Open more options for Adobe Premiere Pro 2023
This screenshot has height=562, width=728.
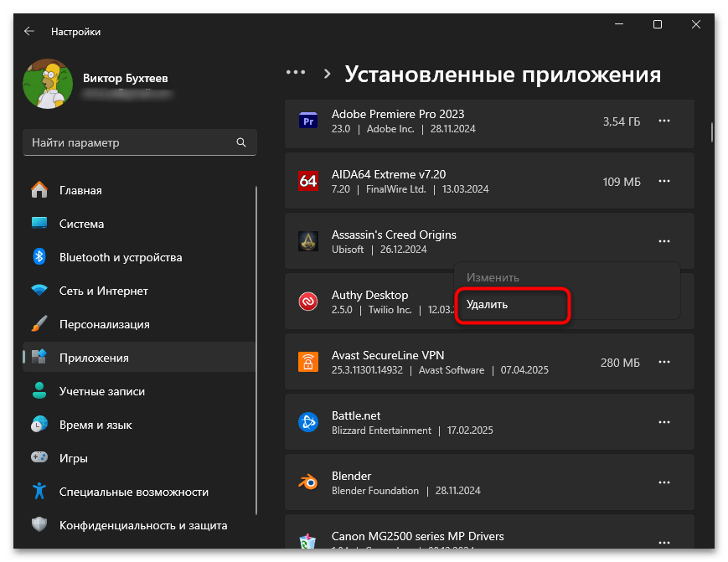664,121
